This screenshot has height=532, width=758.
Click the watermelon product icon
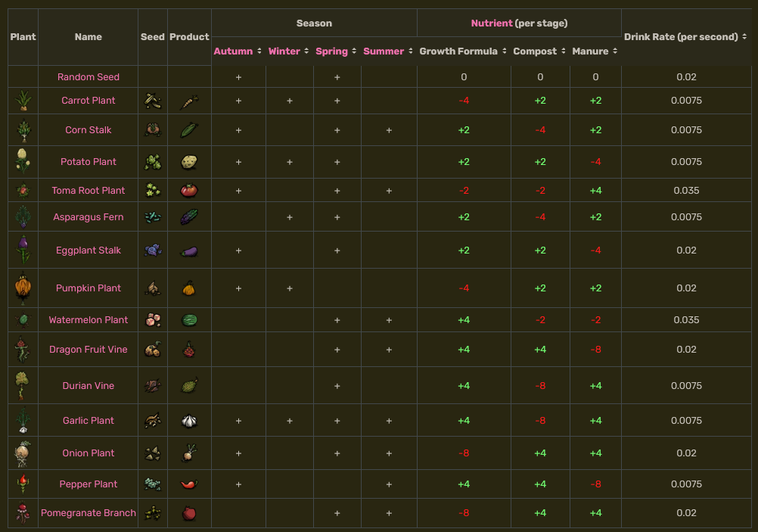(189, 320)
